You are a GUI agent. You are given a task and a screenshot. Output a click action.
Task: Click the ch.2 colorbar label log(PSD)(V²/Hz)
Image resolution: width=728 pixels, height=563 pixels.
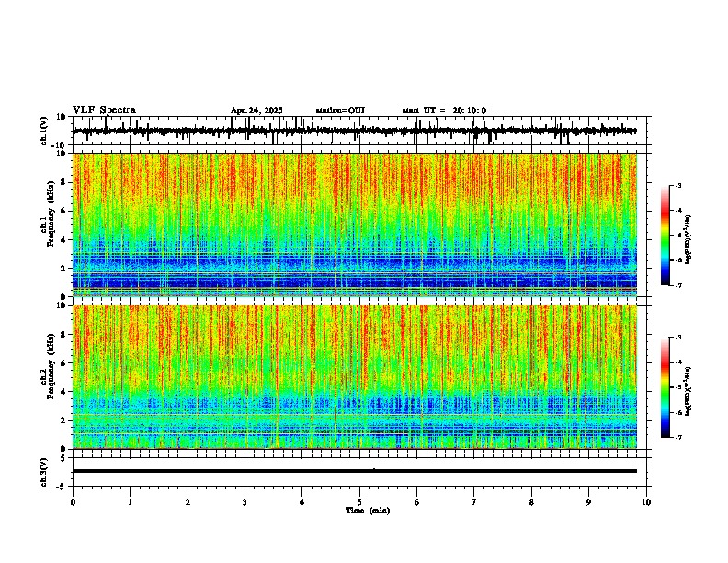tap(688, 392)
